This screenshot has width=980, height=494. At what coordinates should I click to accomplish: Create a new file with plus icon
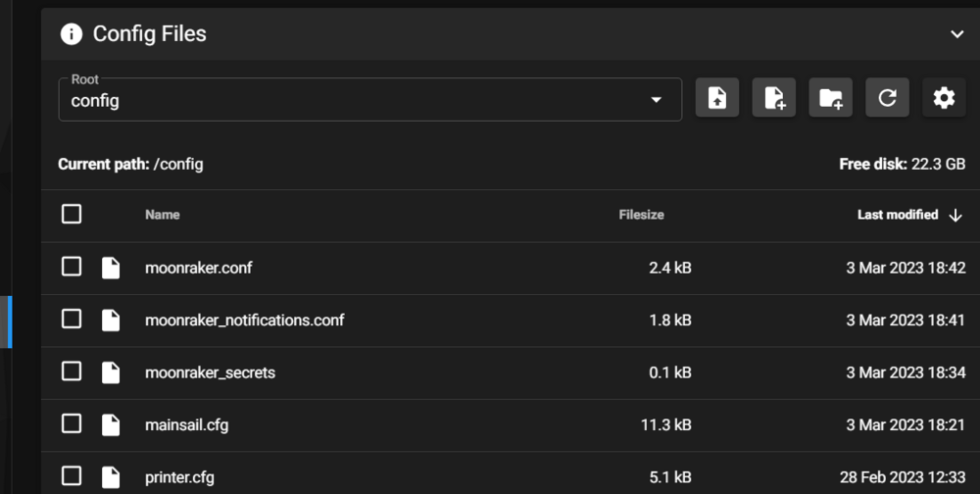coord(774,98)
